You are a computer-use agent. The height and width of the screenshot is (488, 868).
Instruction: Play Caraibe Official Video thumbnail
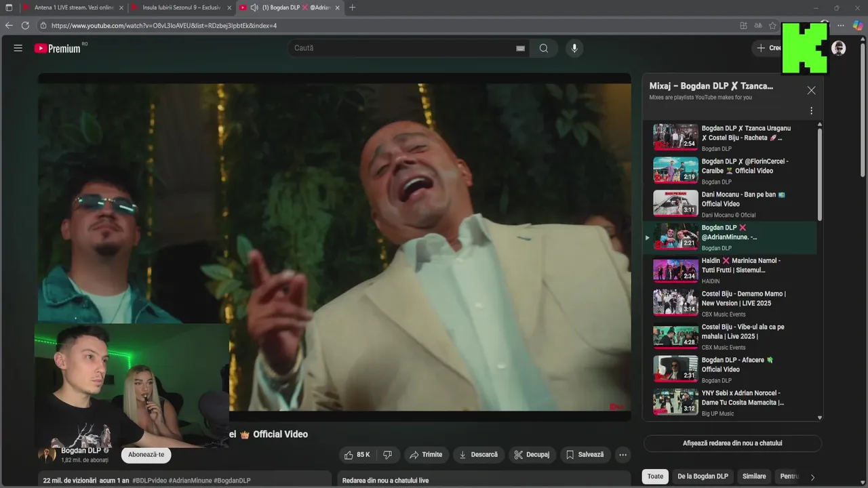click(675, 170)
